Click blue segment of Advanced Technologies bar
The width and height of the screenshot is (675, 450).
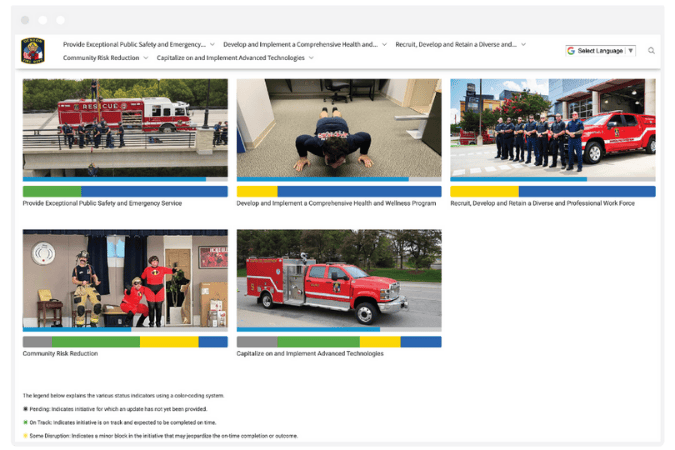point(421,342)
